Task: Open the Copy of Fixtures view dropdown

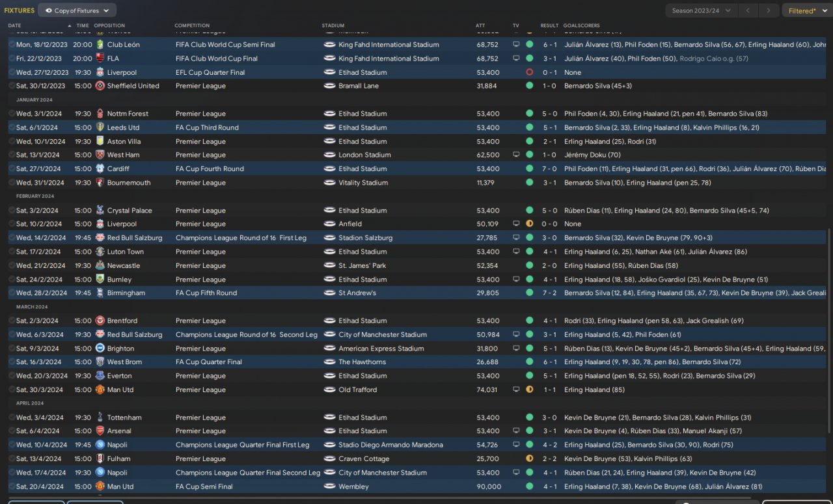Action: click(x=77, y=10)
